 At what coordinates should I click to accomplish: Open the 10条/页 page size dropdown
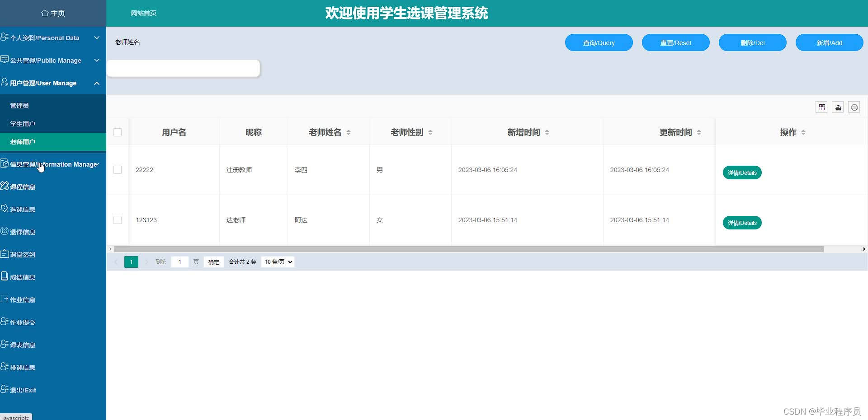tap(277, 261)
